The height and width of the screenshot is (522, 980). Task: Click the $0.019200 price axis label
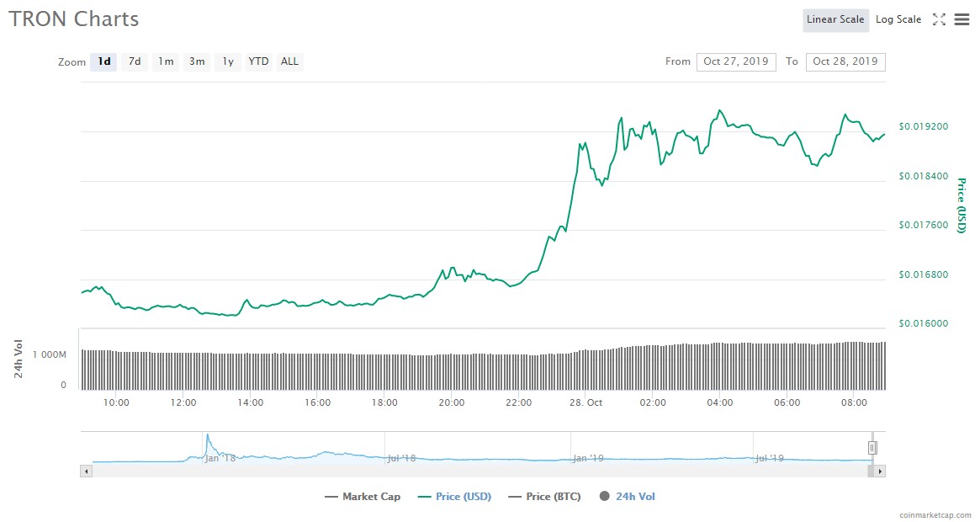click(923, 126)
